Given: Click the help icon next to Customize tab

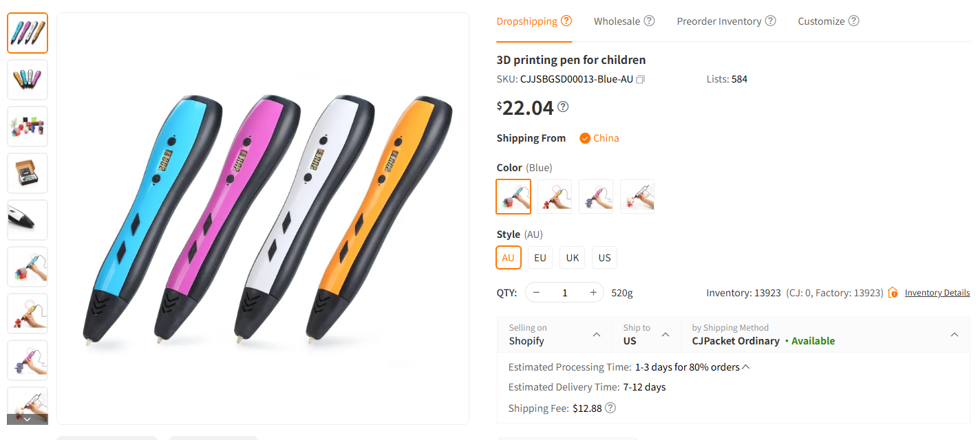Looking at the screenshot, I should coord(853,21).
